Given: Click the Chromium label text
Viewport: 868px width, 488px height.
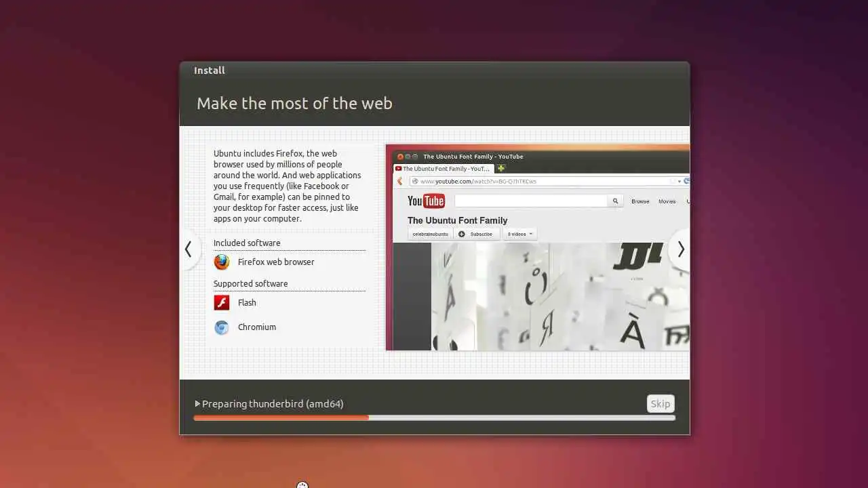Looking at the screenshot, I should [x=257, y=327].
